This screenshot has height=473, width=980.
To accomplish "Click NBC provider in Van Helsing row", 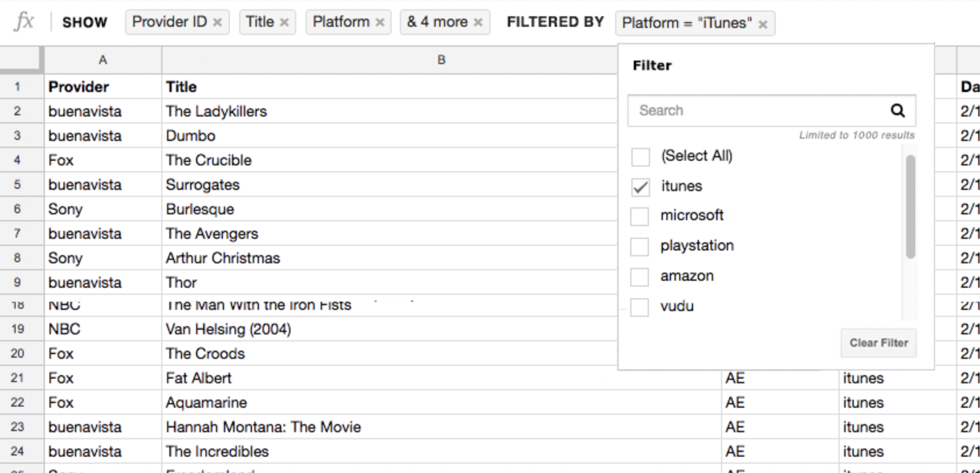I will pyautogui.click(x=103, y=329).
